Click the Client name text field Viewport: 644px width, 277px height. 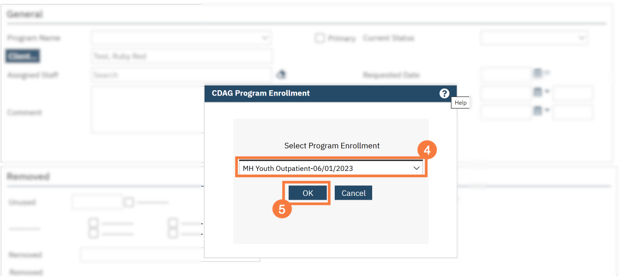[181, 56]
